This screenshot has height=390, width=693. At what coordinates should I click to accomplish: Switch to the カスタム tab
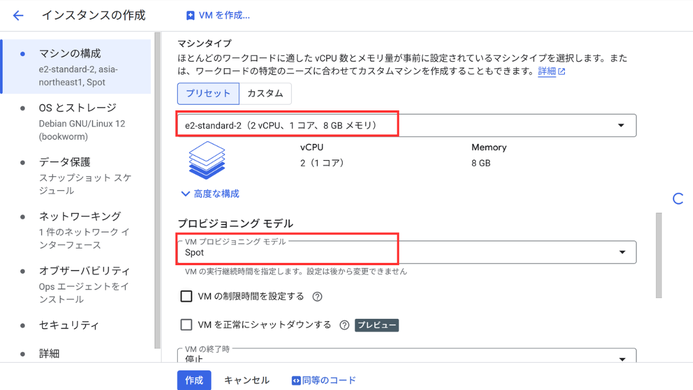(x=265, y=93)
